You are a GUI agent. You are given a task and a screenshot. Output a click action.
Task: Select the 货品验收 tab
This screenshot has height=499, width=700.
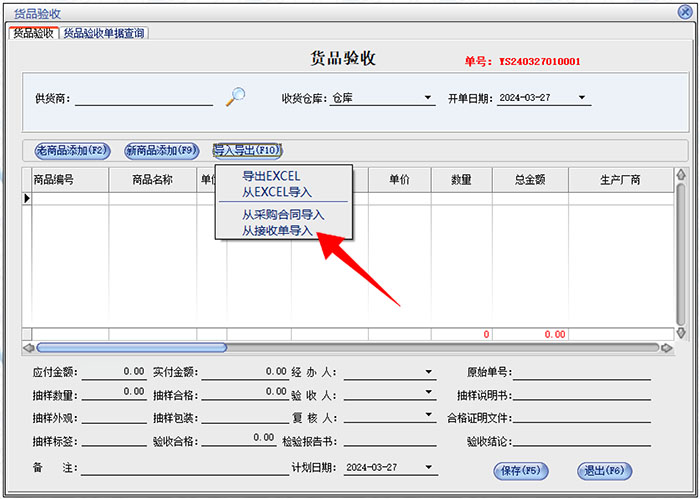click(33, 33)
